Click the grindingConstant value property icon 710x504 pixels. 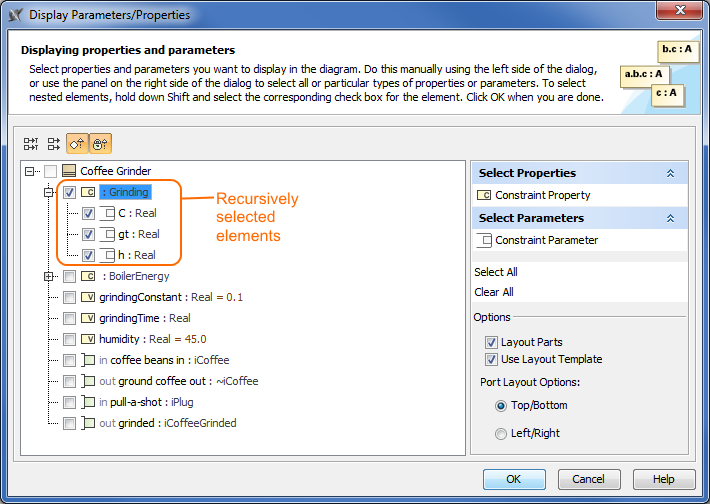88,297
